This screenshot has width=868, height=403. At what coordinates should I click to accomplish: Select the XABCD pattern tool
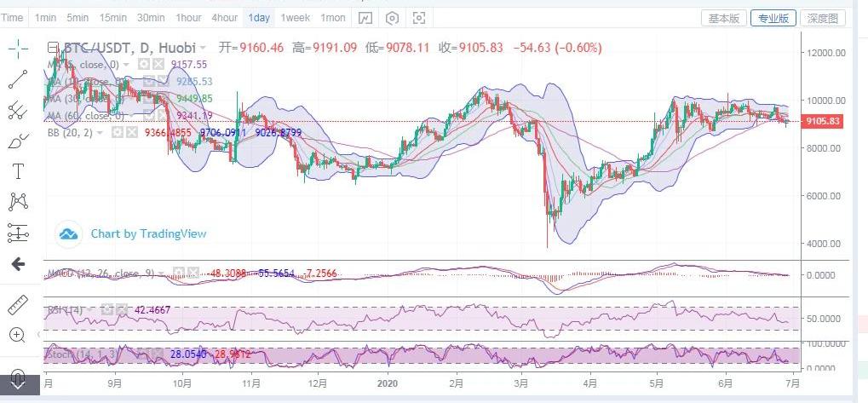18,202
